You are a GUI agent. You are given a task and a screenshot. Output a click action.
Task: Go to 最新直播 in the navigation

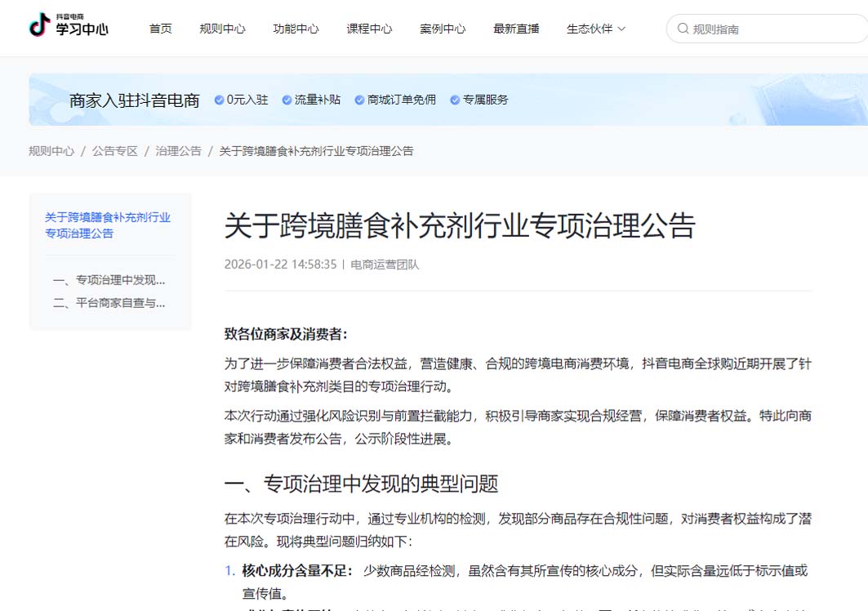(x=516, y=27)
